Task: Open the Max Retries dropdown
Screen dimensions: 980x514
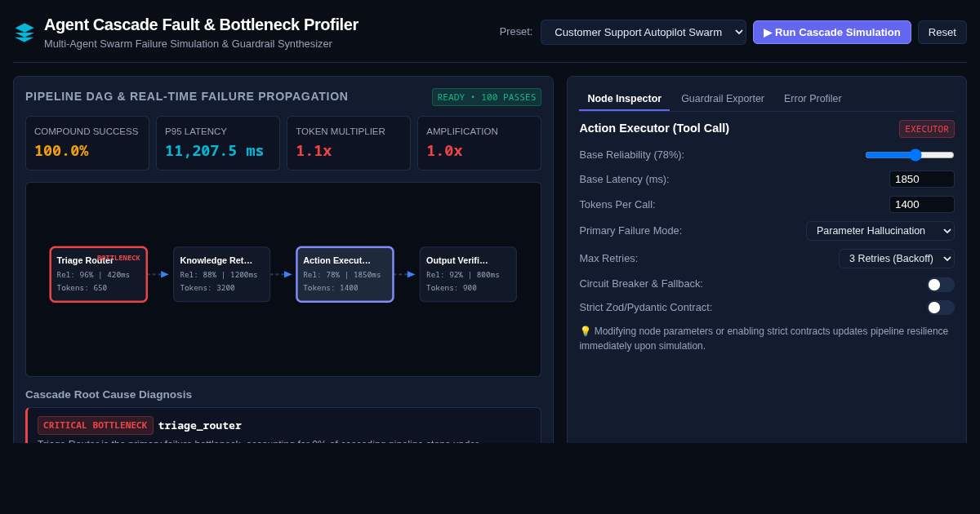Action: pyautogui.click(x=897, y=259)
